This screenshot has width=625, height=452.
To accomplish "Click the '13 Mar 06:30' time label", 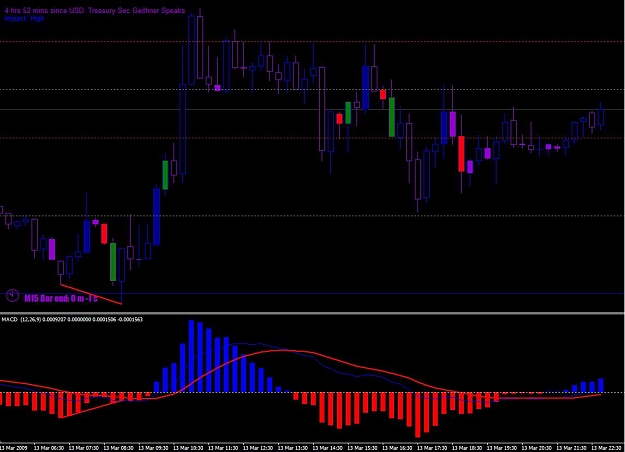I will (x=49, y=448).
